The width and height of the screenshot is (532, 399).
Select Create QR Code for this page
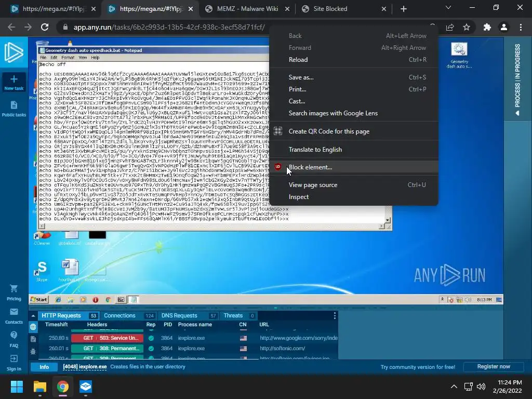click(353, 131)
